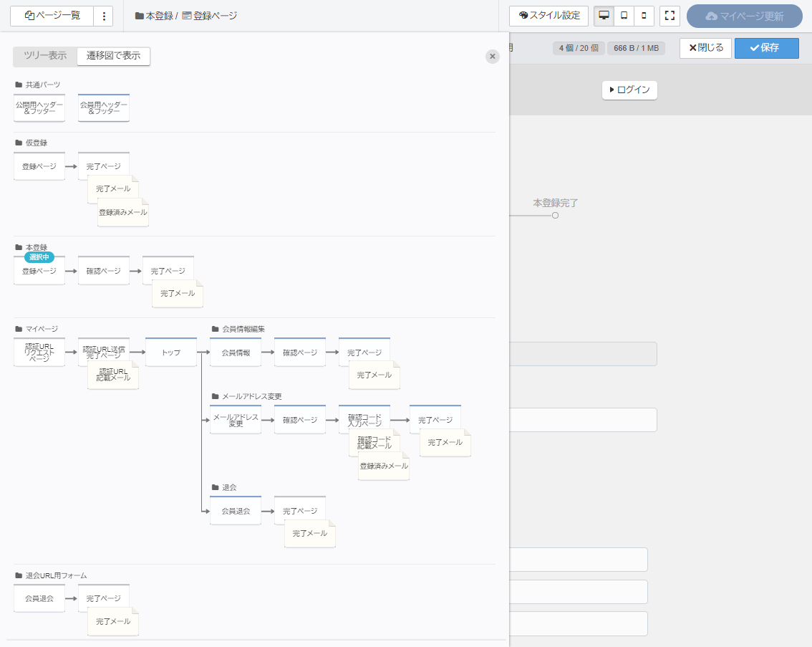This screenshot has height=647, width=812.
Task: Select 会員情報 node in 会員情報編集
Action: click(236, 353)
